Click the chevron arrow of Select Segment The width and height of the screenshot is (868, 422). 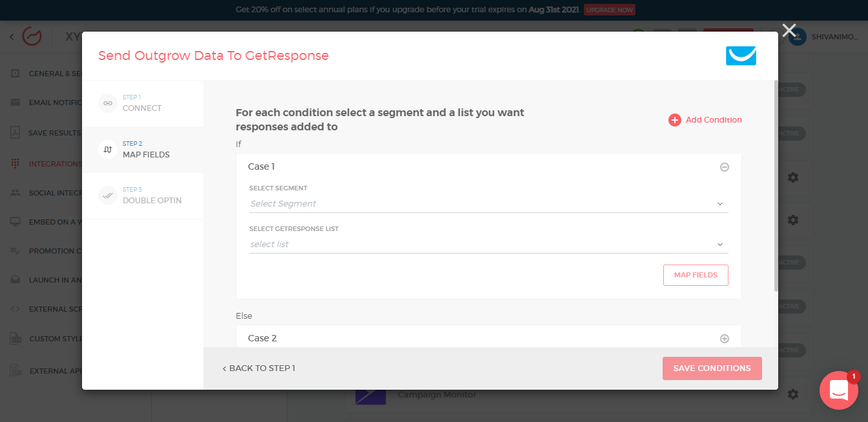click(720, 204)
